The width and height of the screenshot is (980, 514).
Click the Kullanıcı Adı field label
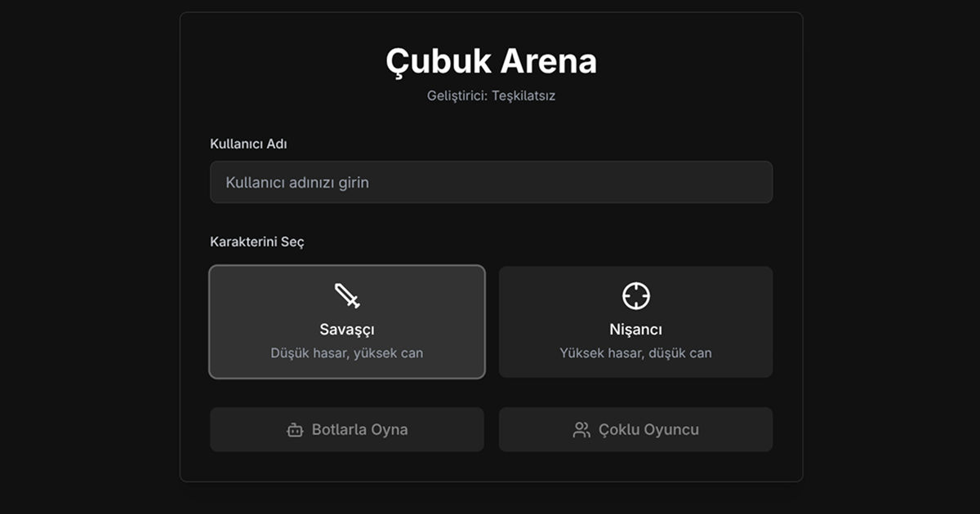[x=248, y=144]
